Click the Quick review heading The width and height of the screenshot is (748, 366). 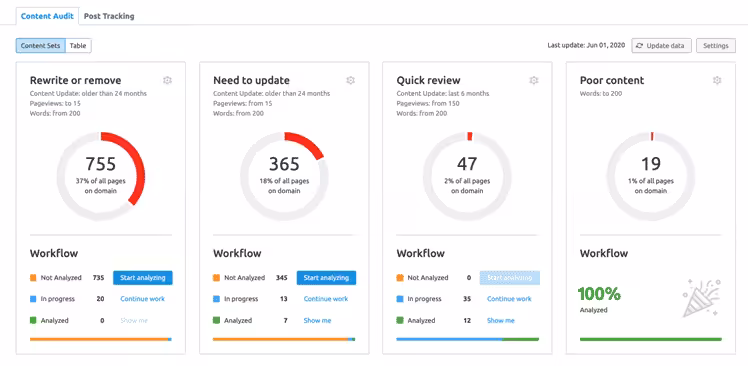point(428,80)
